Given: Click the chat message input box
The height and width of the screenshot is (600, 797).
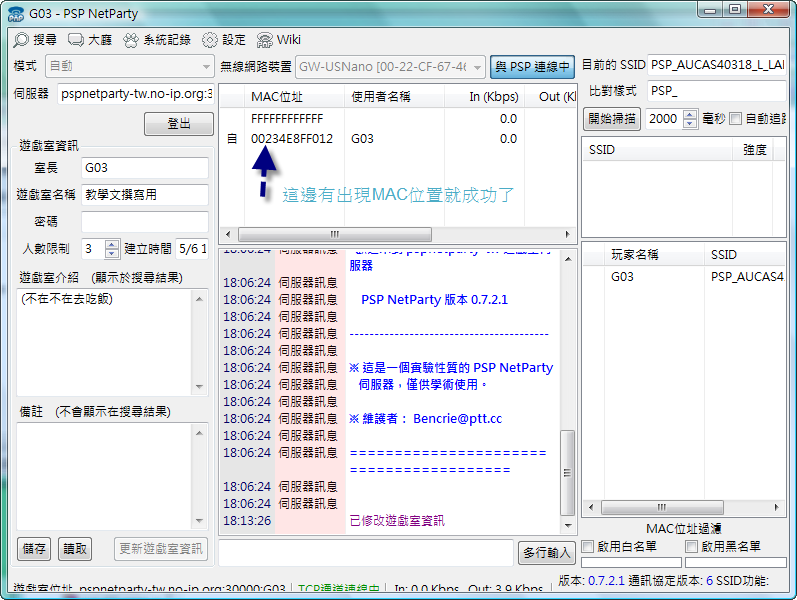Looking at the screenshot, I should point(365,553).
